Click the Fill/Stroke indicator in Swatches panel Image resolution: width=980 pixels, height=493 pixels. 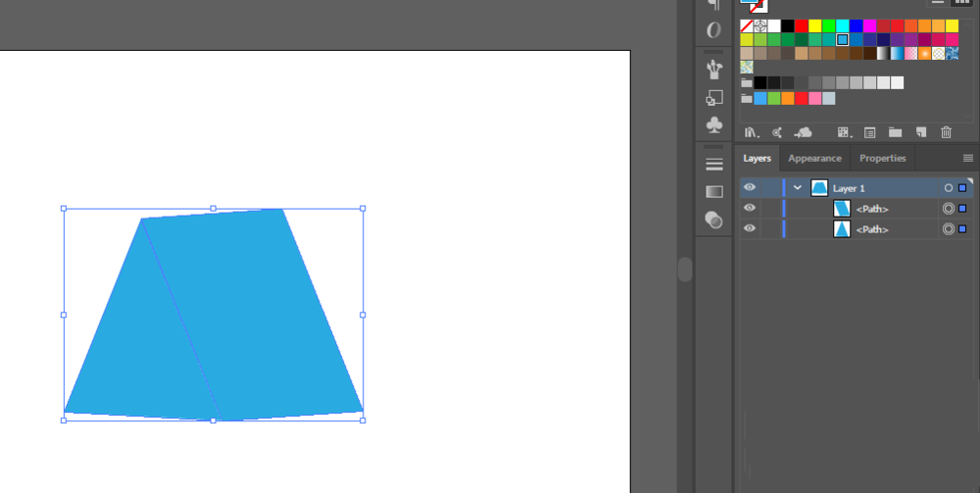[754, 5]
